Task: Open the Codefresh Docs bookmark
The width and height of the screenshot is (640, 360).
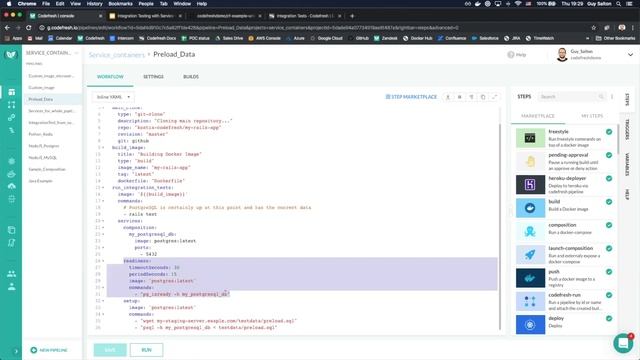Action: (x=158, y=38)
